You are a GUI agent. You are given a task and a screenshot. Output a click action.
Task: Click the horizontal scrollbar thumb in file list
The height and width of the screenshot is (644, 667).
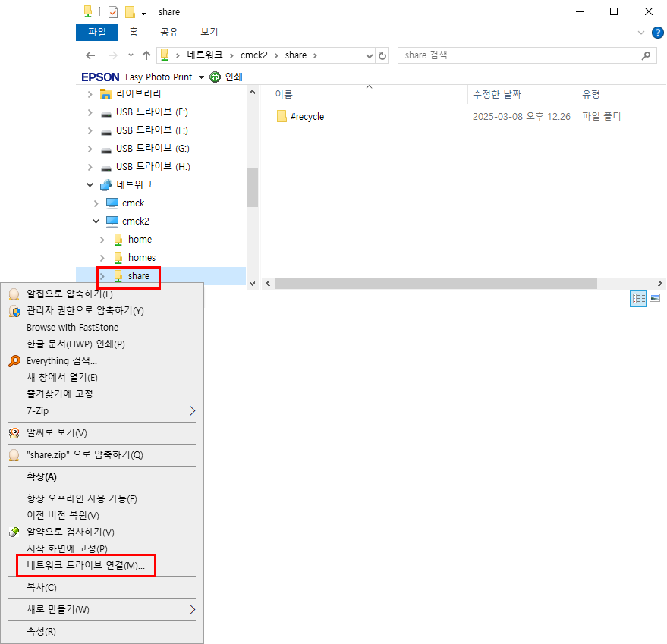(436, 283)
